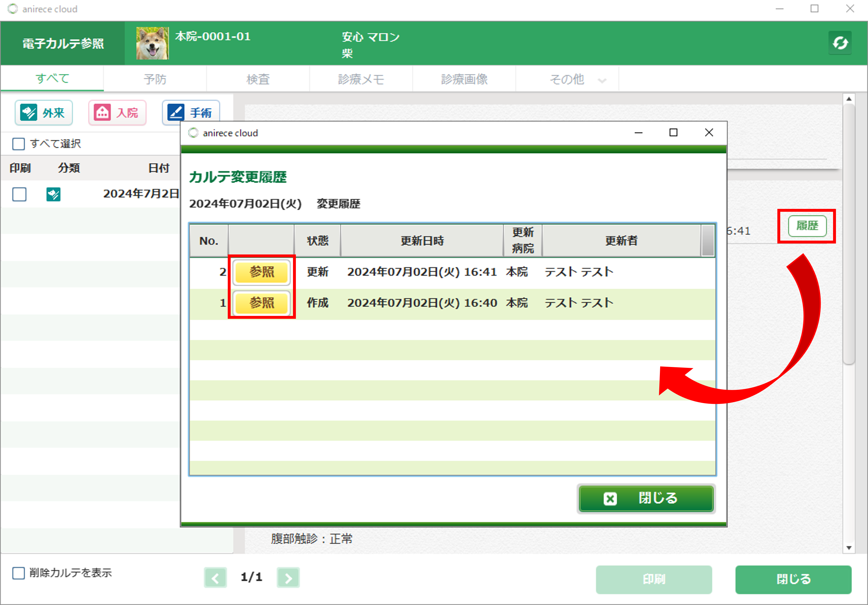Switch to the 診療メモ tab
The image size is (868, 605).
point(361,79)
